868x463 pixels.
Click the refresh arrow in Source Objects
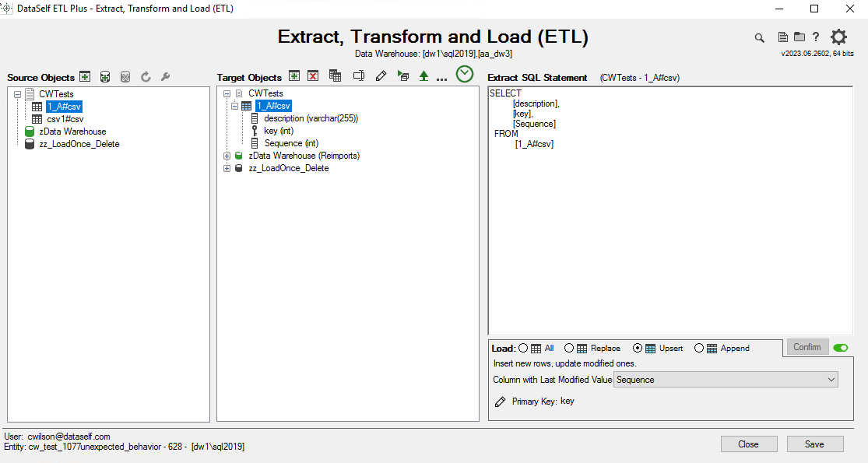[x=146, y=76]
